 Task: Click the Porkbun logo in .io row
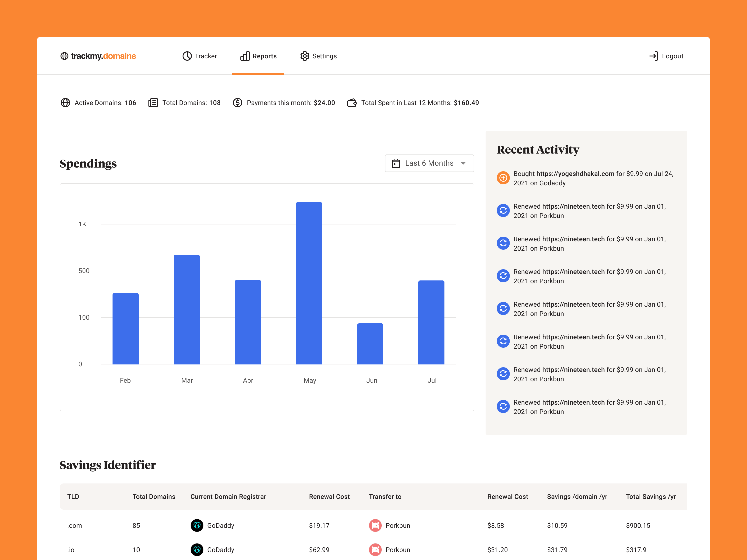(x=375, y=550)
